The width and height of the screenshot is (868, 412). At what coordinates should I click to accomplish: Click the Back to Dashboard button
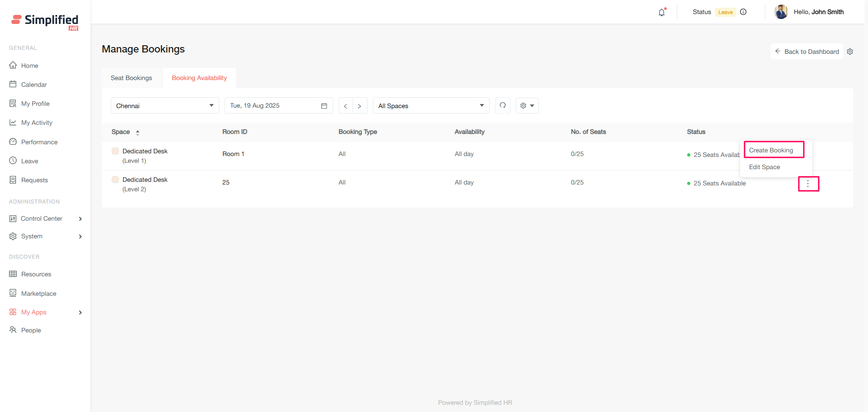click(x=807, y=52)
